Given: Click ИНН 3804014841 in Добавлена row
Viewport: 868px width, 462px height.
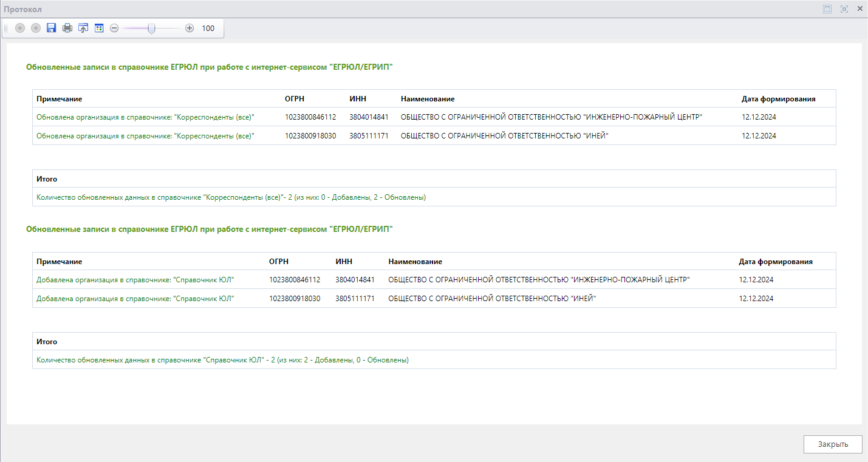Looking at the screenshot, I should point(355,280).
